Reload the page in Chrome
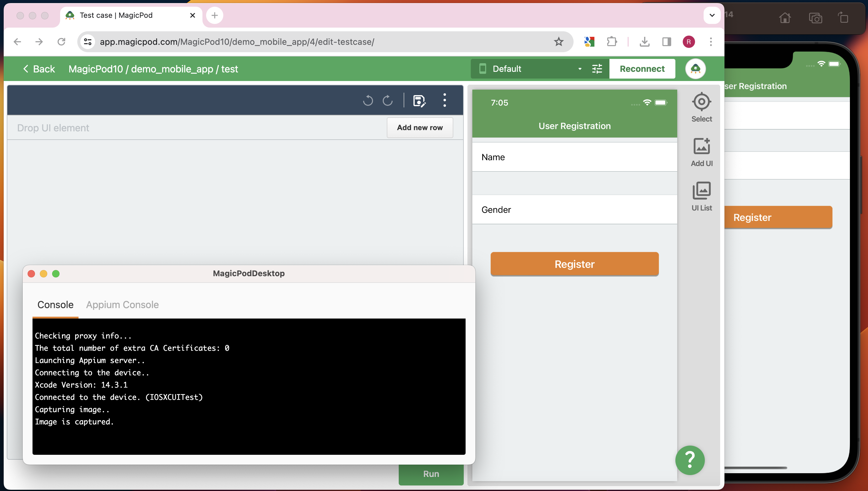This screenshot has height=491, width=868. (61, 41)
